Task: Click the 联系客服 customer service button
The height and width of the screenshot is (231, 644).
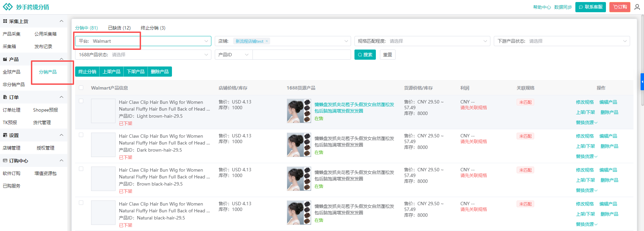Action: coord(590,7)
